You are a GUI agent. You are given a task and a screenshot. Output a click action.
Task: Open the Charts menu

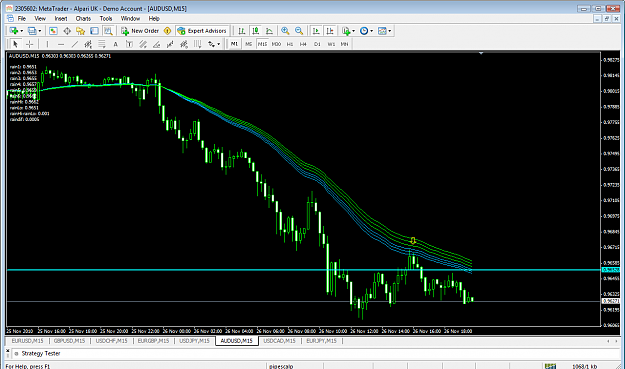83,18
